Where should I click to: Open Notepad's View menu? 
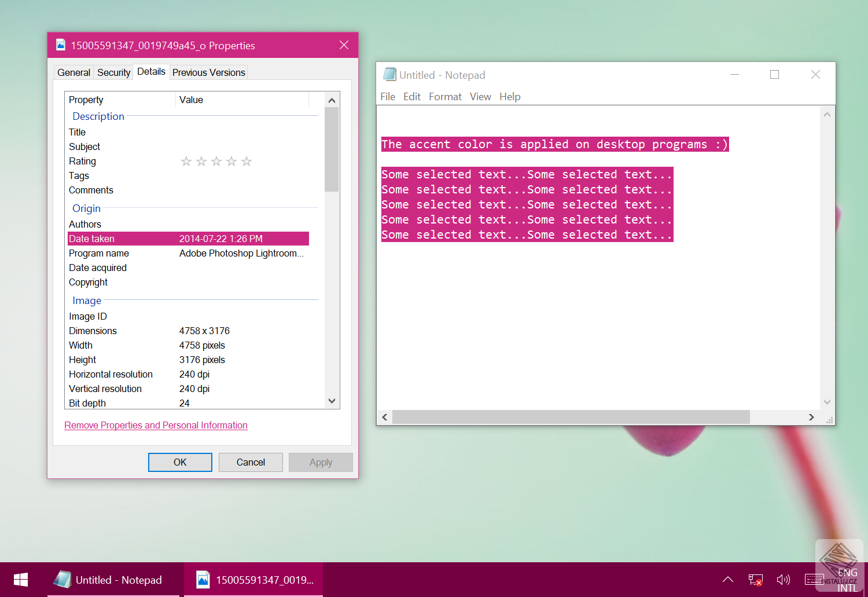[480, 96]
